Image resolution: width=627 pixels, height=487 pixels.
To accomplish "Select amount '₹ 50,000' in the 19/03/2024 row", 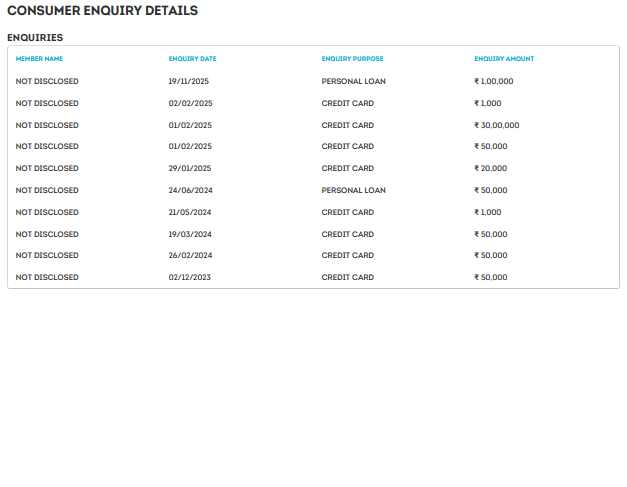I will click(x=491, y=234).
